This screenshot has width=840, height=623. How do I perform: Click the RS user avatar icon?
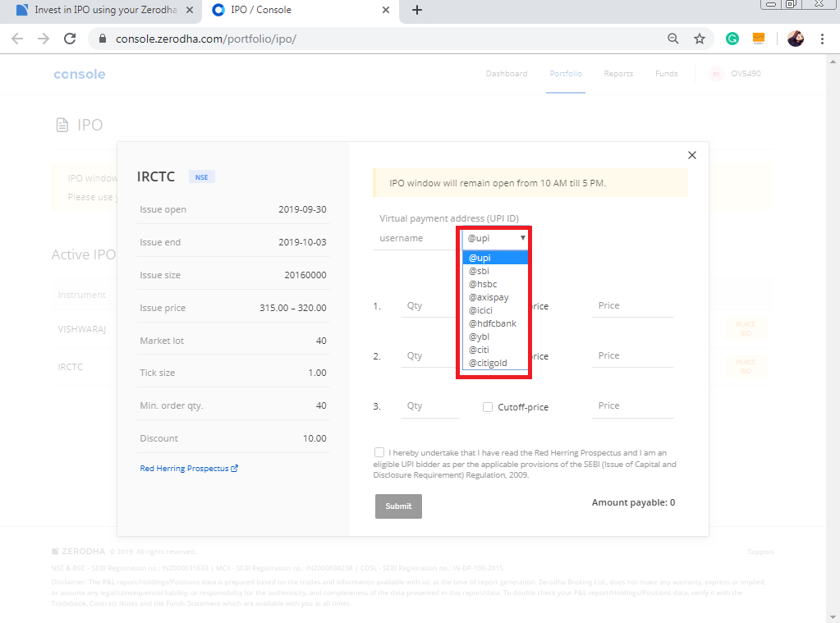[x=716, y=74]
